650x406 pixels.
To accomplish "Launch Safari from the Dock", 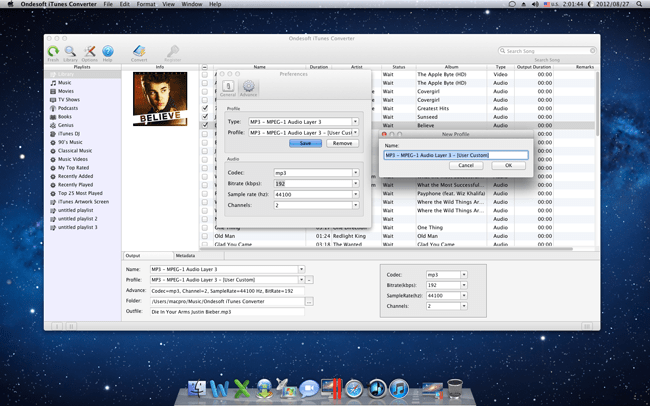I will point(354,389).
